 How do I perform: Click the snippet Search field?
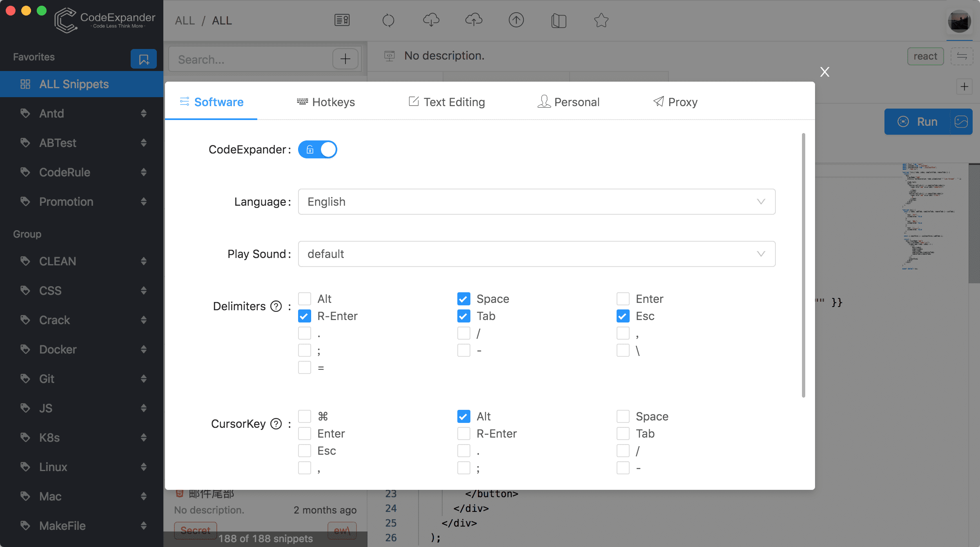[x=250, y=60]
